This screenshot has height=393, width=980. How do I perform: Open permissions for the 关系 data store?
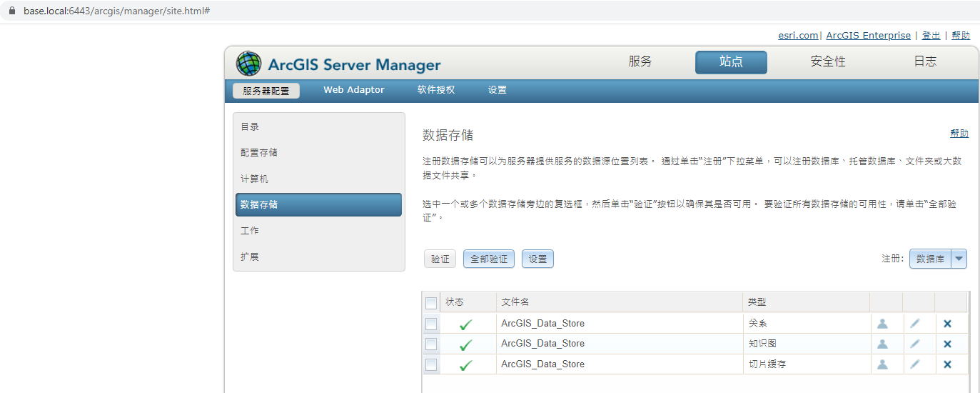pyautogui.click(x=882, y=324)
